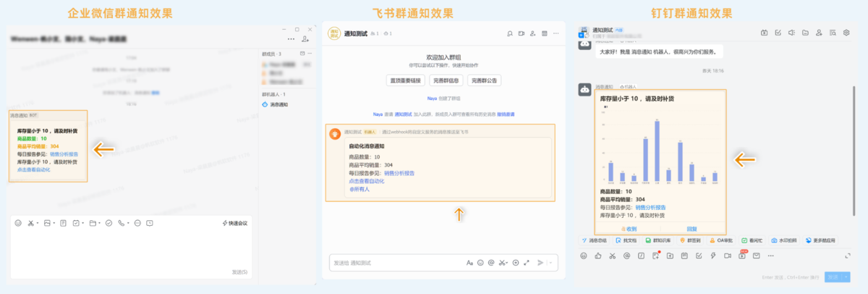Click the @ mention icon in Feishu input bar

pyautogui.click(x=490, y=262)
